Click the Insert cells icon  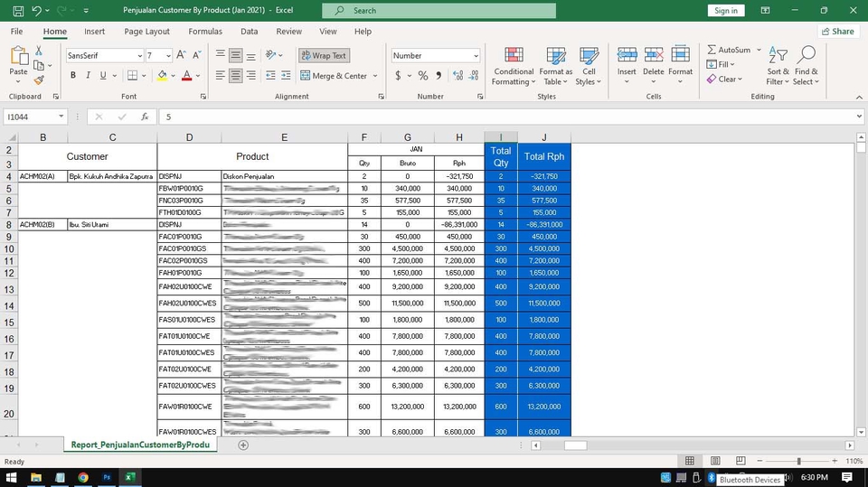627,55
